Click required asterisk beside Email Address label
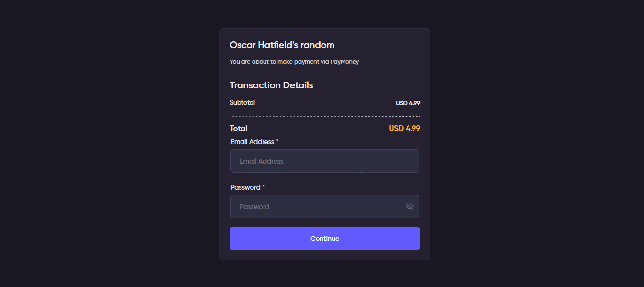Image resolution: width=644 pixels, height=287 pixels. coord(277,141)
